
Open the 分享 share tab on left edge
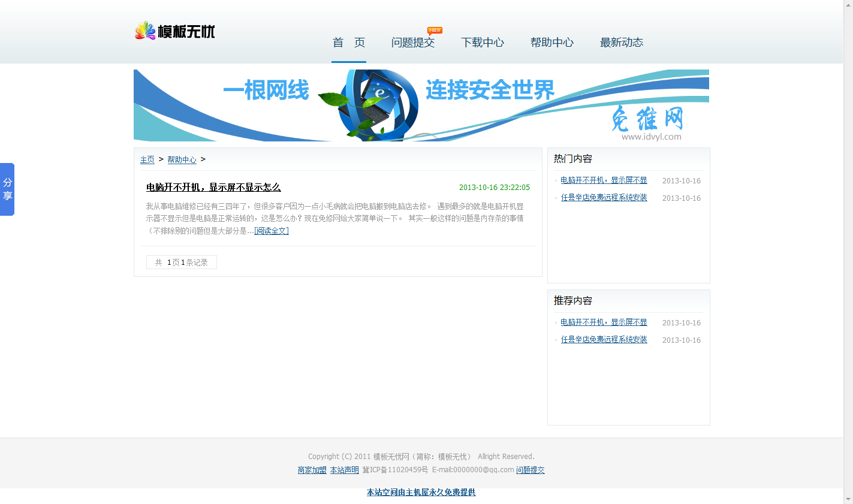(7, 189)
